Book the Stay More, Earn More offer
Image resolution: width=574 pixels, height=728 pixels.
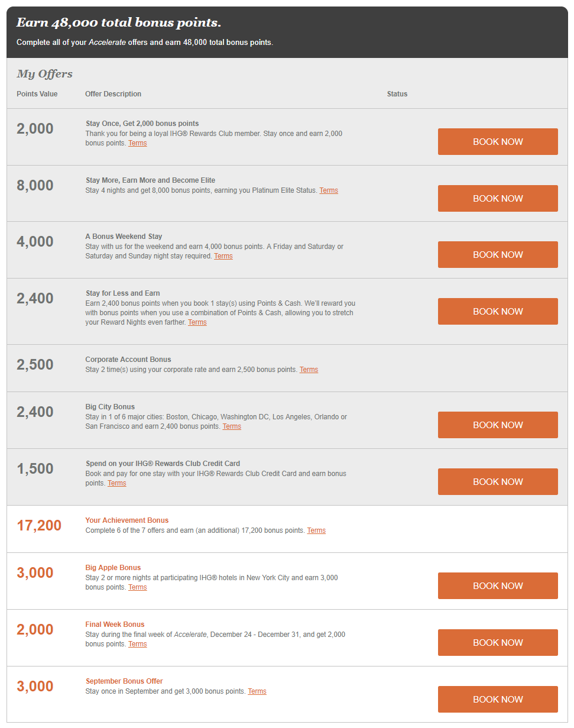coord(498,198)
